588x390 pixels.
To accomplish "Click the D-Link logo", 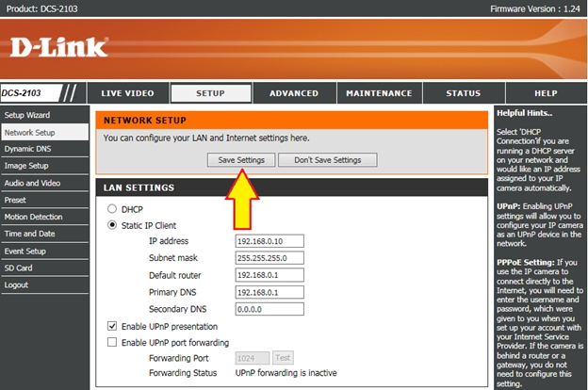I will [58, 46].
